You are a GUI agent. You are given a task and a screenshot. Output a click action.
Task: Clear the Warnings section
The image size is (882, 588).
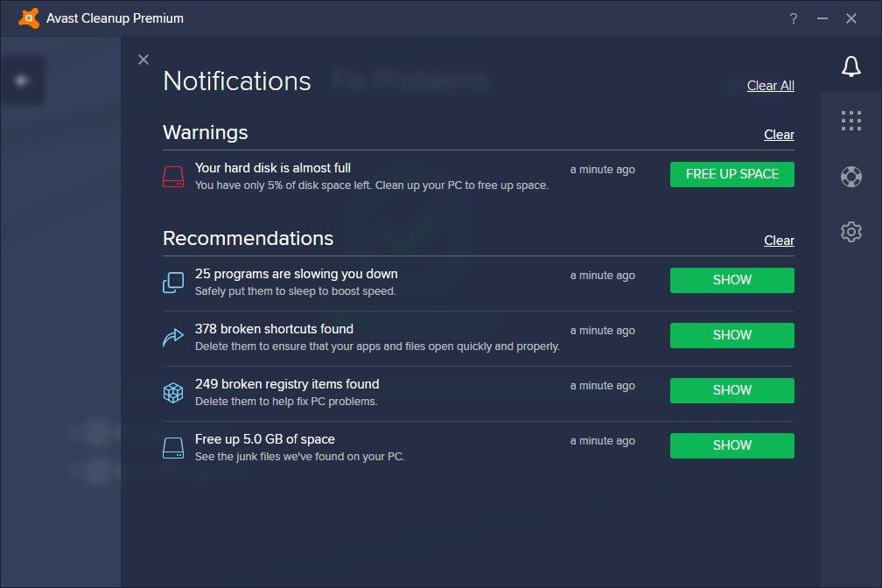779,134
